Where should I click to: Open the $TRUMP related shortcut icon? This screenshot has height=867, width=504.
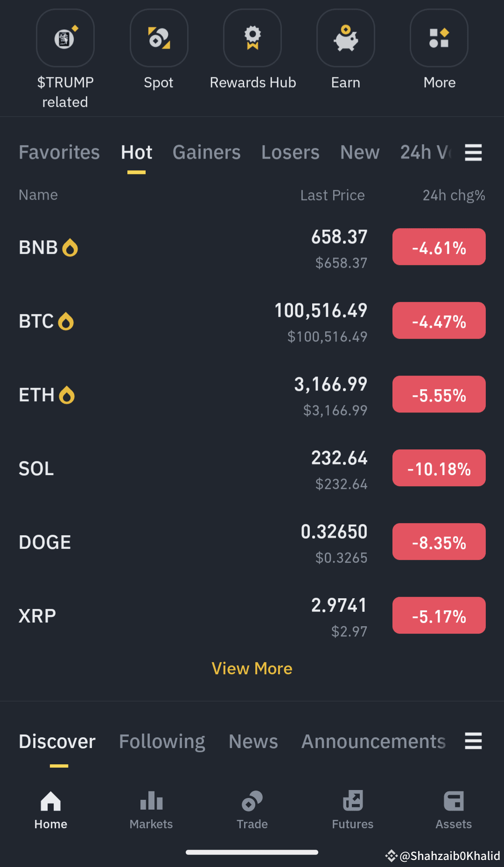pyautogui.click(x=65, y=38)
